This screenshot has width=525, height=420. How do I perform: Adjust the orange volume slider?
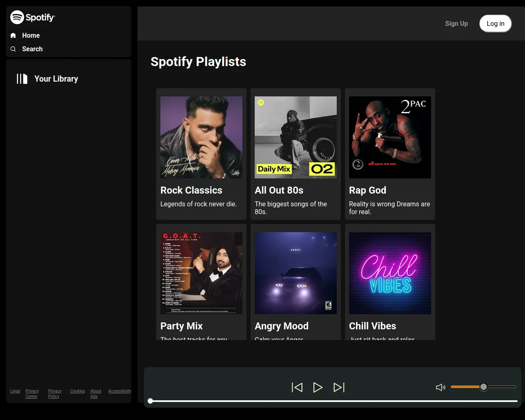[483, 387]
